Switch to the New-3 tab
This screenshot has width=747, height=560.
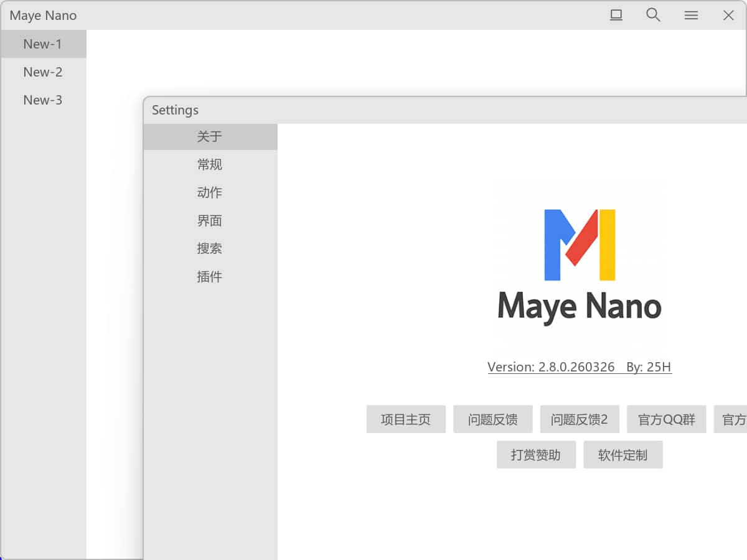pos(44,100)
